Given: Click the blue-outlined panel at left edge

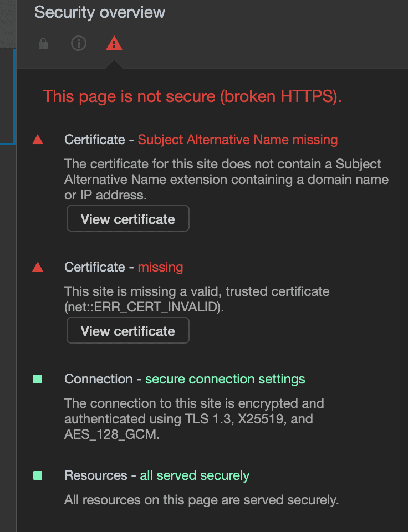Looking at the screenshot, I should (7, 96).
